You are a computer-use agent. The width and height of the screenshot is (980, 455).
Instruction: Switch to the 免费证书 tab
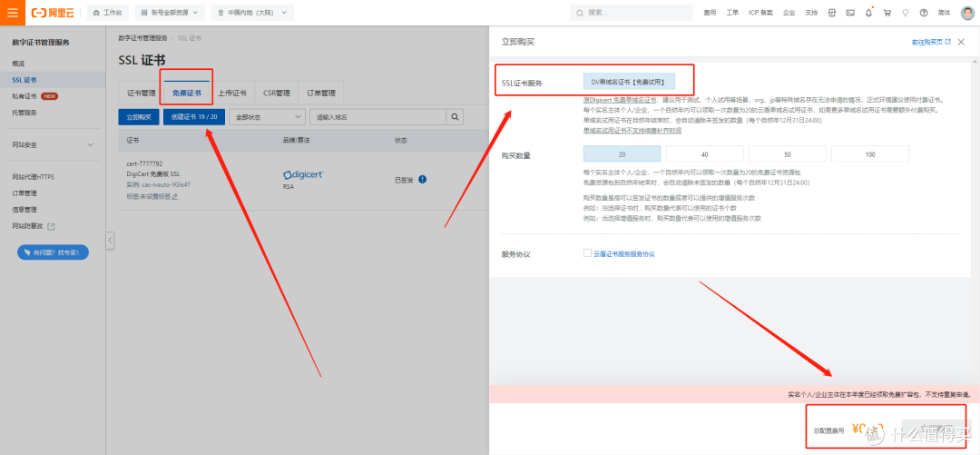(x=186, y=94)
